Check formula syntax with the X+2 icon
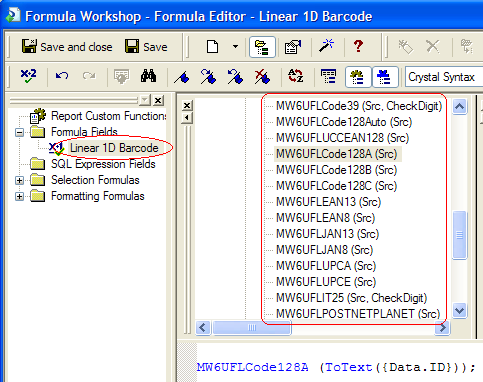483x382 pixels. tap(28, 76)
